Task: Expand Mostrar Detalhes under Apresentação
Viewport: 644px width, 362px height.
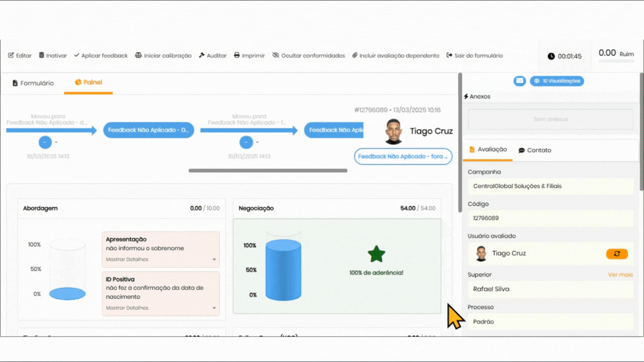Action: [x=161, y=259]
